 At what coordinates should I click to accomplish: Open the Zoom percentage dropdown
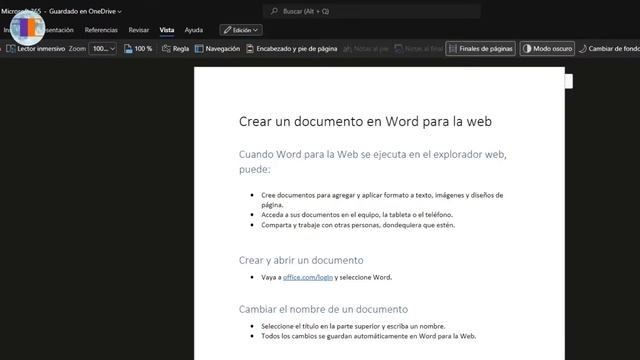click(102, 49)
